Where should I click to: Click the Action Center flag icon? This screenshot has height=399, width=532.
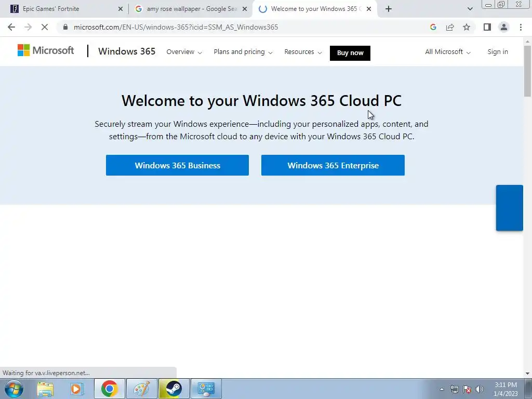[x=467, y=389]
